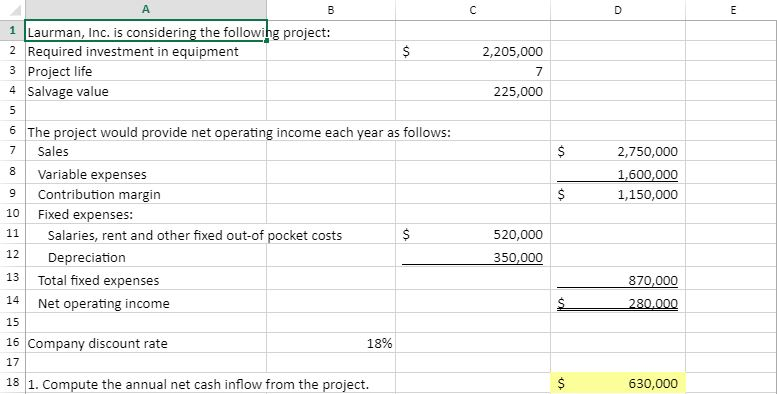Screen dimensions: 777x394
Task: Select column C header
Action: pyautogui.click(x=473, y=9)
